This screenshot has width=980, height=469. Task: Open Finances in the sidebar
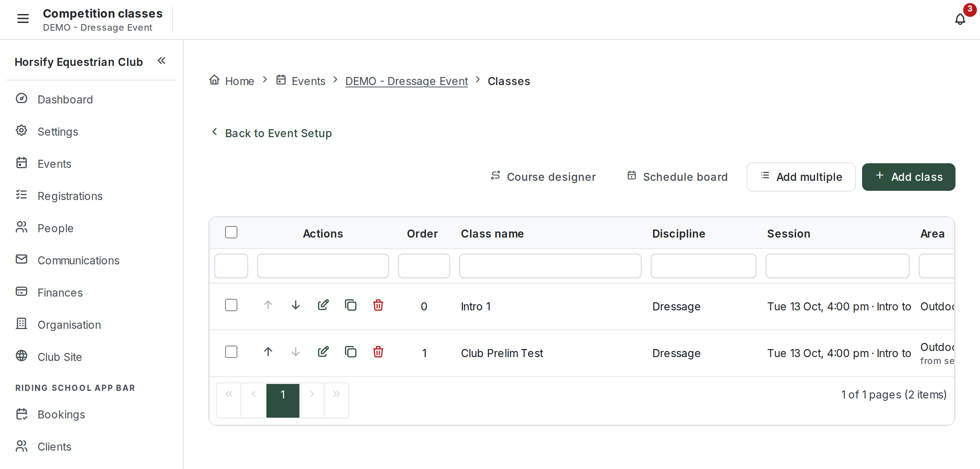[x=91, y=292]
